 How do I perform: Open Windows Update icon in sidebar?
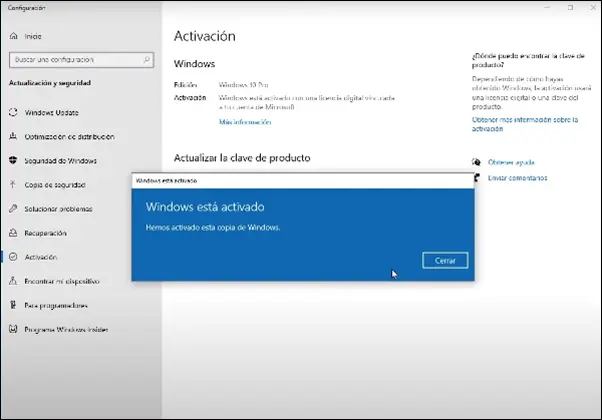coord(13,112)
